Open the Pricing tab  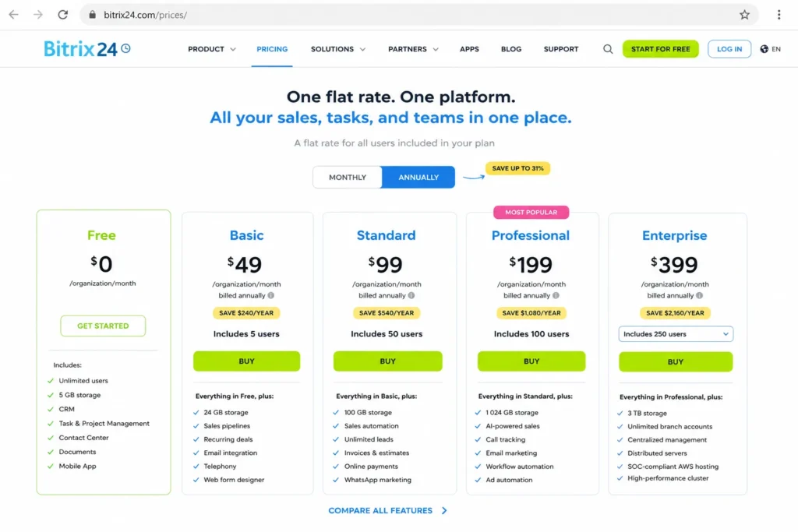(272, 49)
